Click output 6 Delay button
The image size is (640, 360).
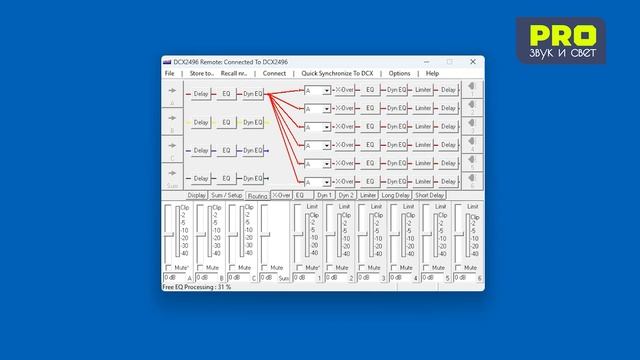(448, 182)
